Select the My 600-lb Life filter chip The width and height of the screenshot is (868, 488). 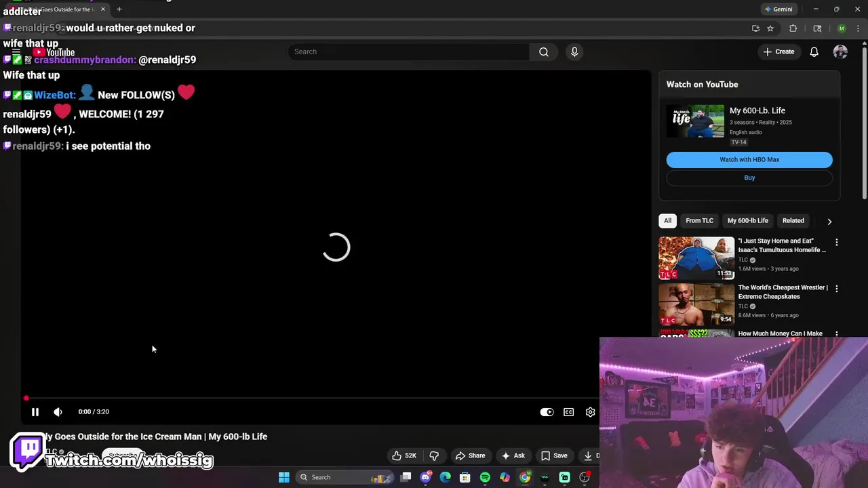[x=747, y=220]
